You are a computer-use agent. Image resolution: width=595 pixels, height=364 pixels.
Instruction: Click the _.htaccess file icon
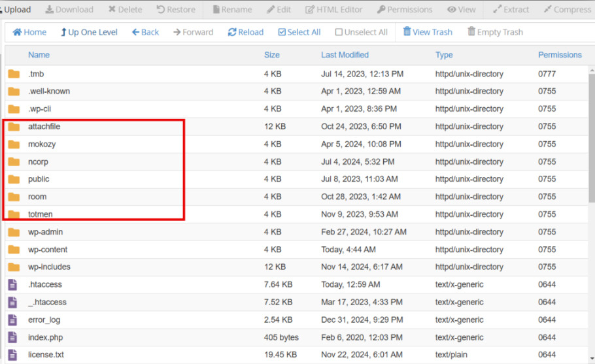(12, 302)
